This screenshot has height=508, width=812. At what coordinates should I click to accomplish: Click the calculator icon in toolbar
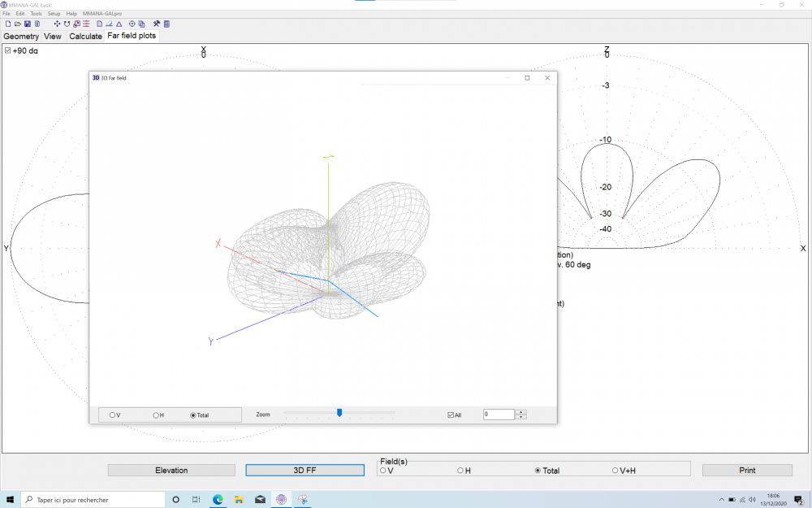[166, 24]
